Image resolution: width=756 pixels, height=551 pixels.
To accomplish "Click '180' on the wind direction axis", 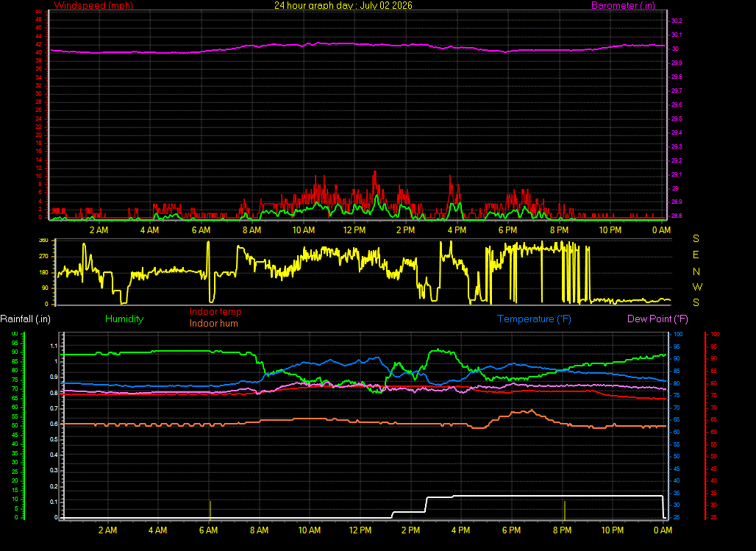I will point(43,272).
